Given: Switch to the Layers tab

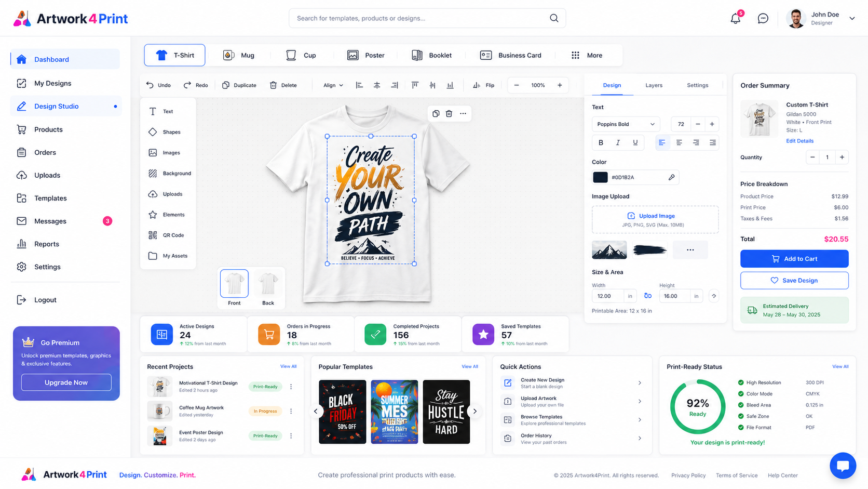Looking at the screenshot, I should click(654, 85).
